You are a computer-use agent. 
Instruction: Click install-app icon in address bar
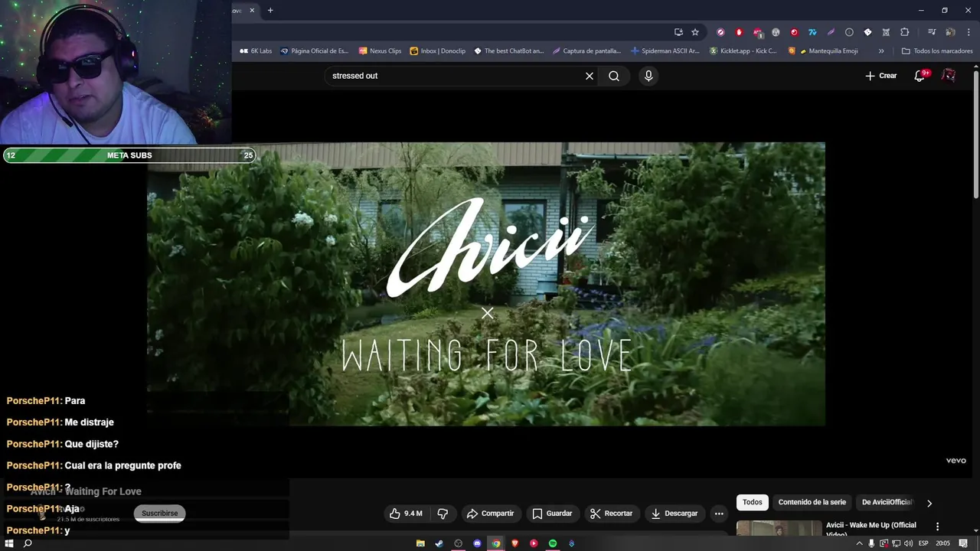(x=678, y=32)
